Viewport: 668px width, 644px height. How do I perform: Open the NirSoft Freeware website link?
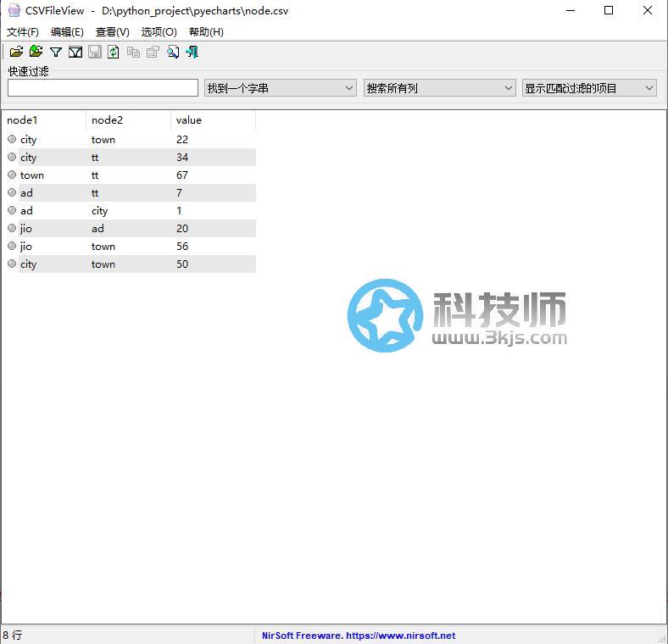(x=359, y=636)
